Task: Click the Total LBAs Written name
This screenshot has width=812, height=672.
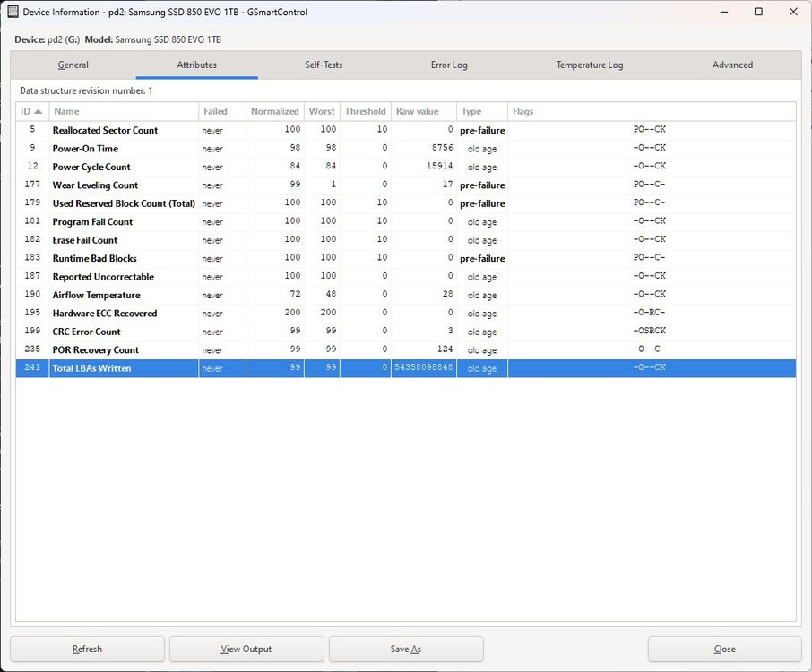Action: coord(91,368)
